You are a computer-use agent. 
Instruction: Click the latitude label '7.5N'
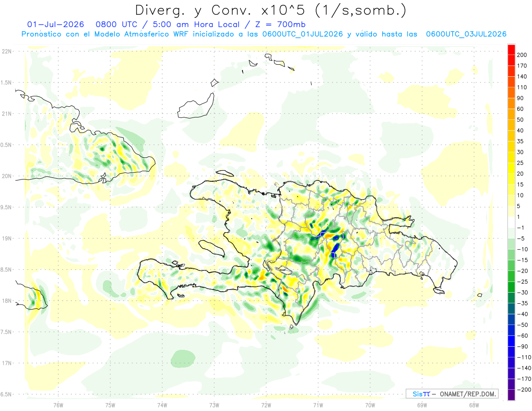pos(6,332)
